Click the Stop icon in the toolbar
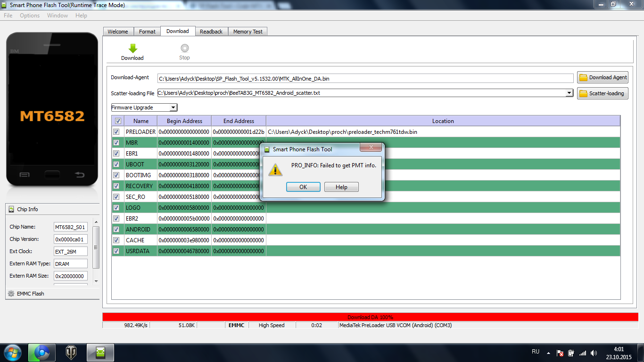 click(x=184, y=48)
